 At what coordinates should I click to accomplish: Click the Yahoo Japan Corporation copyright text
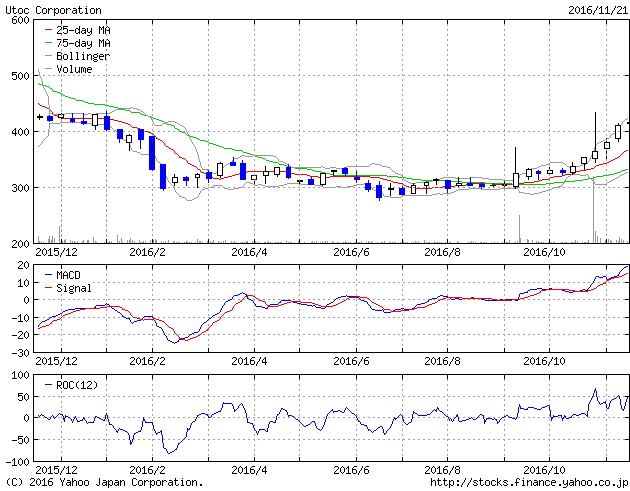103,482
